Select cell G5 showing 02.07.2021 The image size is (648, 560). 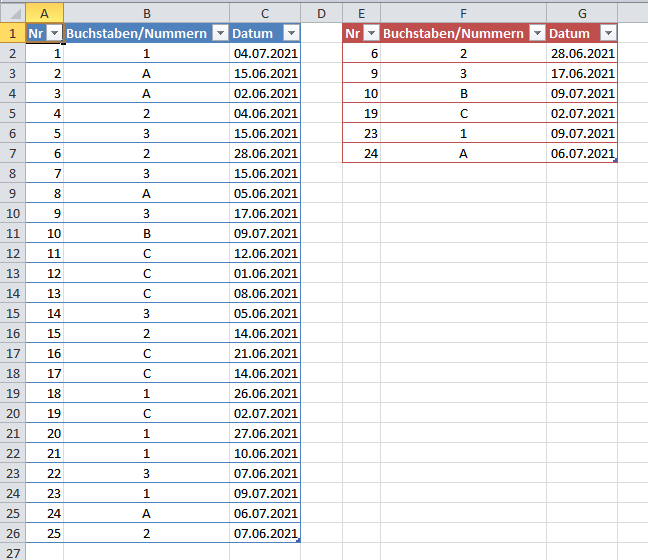click(582, 113)
